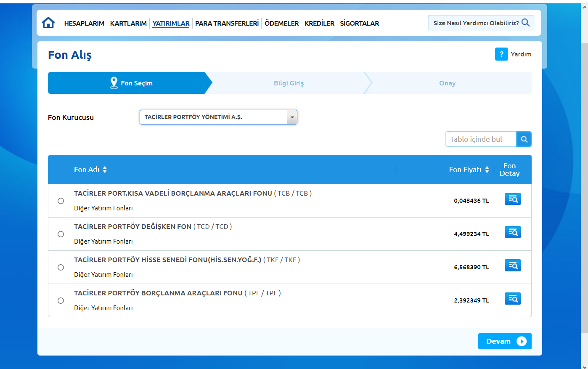The height and width of the screenshot is (369, 588).
Task: Open YATIRIMLAR menu
Action: (171, 24)
